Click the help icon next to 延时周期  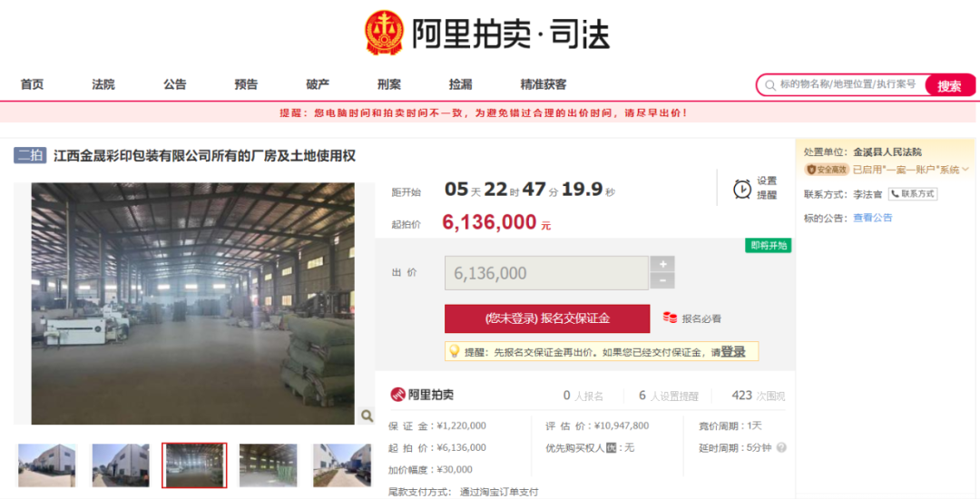[781, 448]
